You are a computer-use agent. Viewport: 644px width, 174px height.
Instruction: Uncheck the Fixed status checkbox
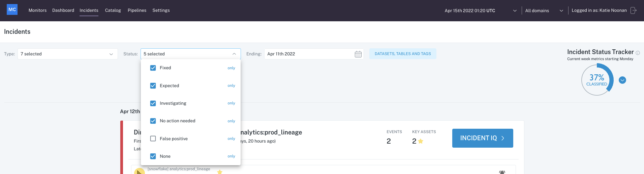(153, 68)
